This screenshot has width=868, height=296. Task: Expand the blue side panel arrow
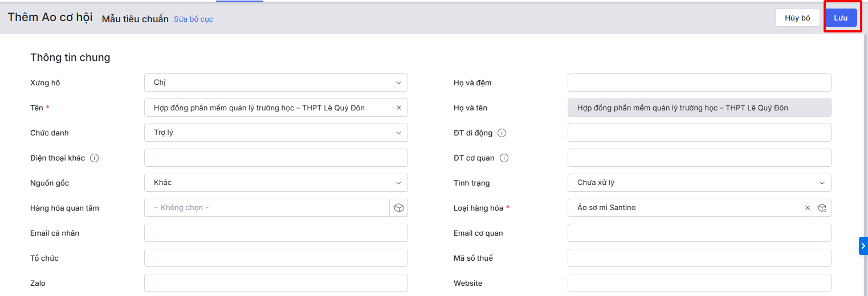click(863, 245)
